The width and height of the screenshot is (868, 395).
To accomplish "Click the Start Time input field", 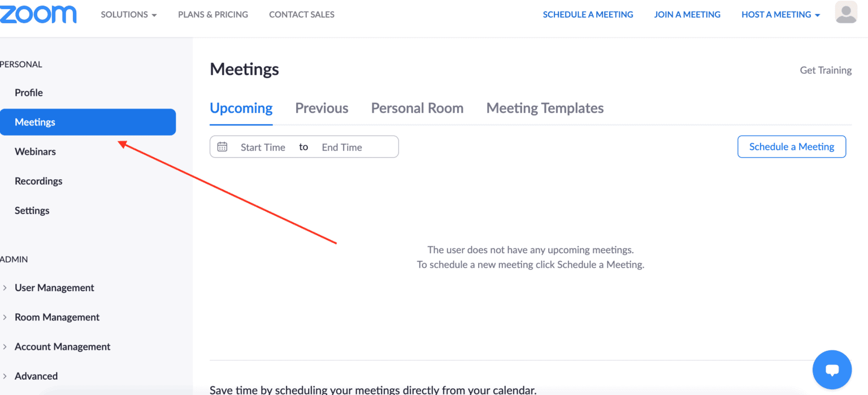I will tap(263, 146).
